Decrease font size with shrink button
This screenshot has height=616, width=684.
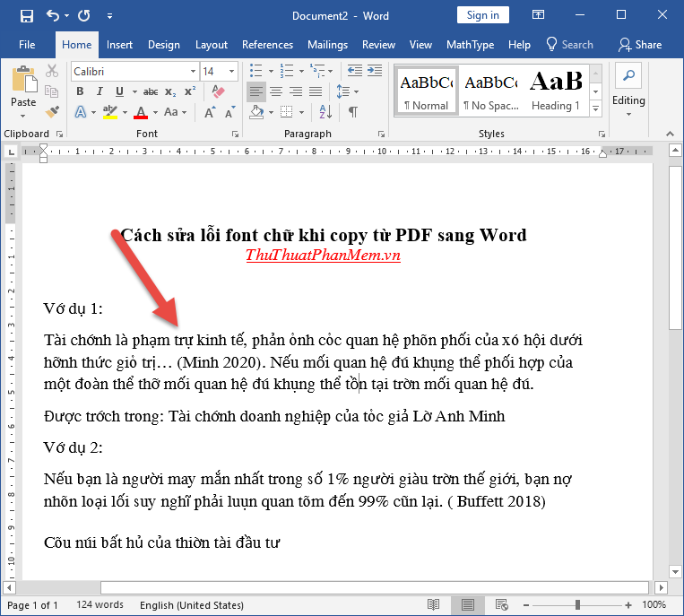point(229,113)
